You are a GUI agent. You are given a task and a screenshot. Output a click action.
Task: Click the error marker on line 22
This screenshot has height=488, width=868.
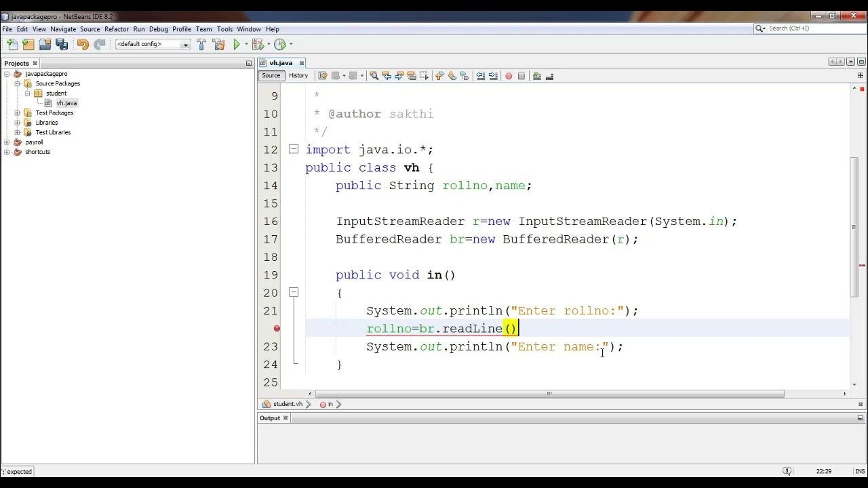(x=277, y=329)
